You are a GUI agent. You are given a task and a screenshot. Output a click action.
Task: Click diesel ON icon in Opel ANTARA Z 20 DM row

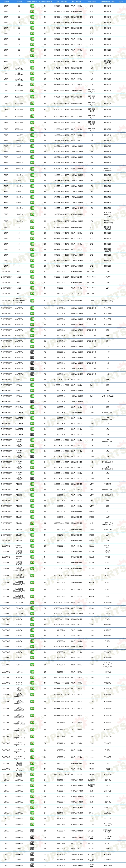pyautogui.click(x=32, y=849)
